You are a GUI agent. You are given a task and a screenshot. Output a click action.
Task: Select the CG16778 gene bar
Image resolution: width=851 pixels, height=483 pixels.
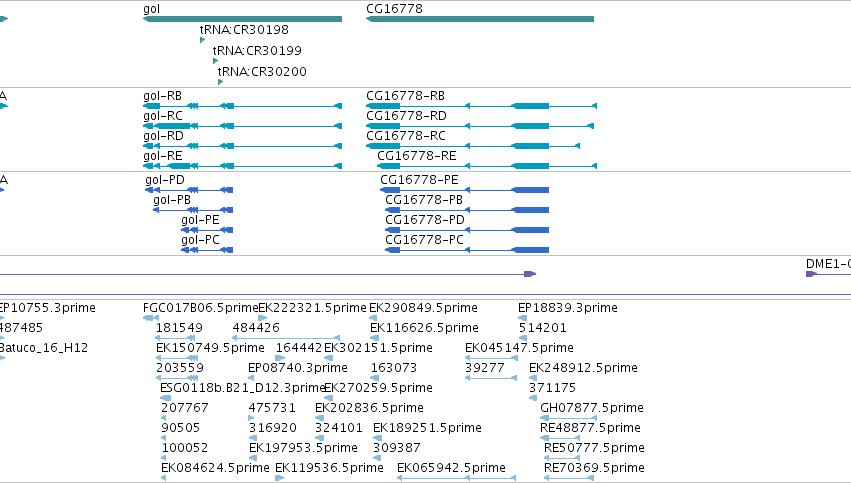[480, 19]
